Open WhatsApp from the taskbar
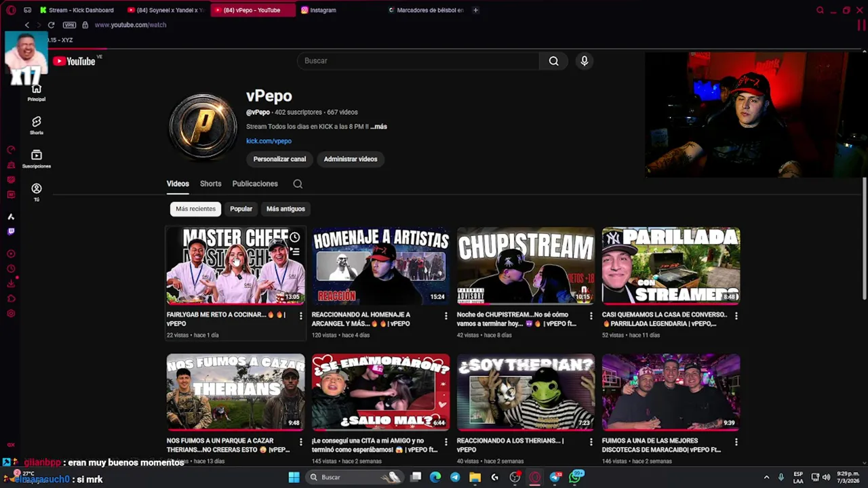 point(576,477)
